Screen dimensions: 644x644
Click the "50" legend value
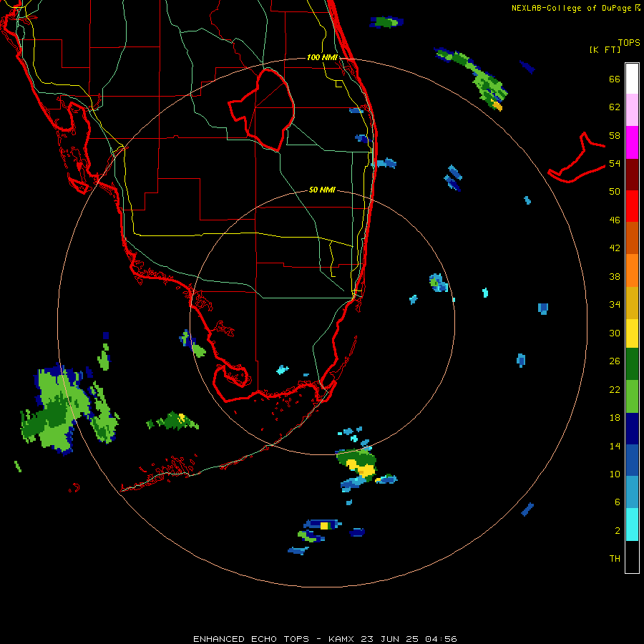coord(615,191)
